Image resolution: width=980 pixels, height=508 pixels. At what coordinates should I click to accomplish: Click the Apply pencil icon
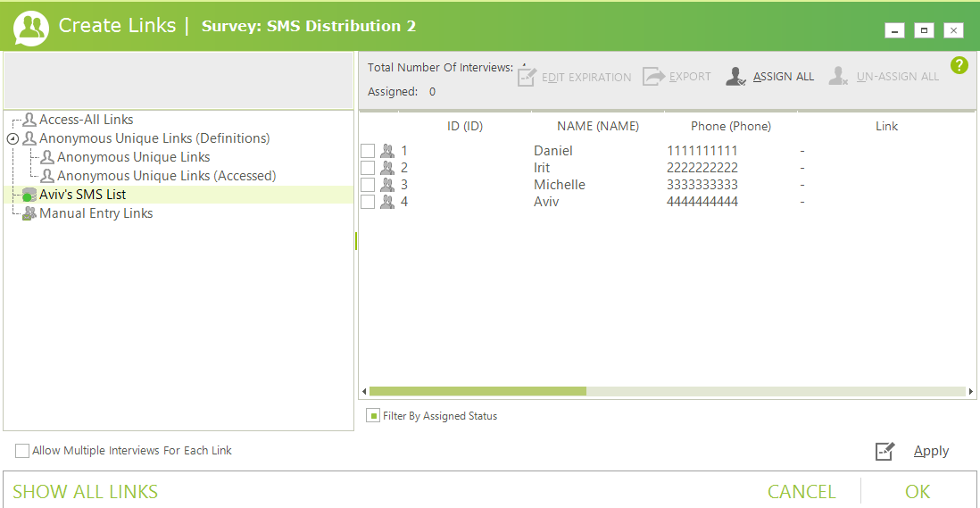[884, 451]
